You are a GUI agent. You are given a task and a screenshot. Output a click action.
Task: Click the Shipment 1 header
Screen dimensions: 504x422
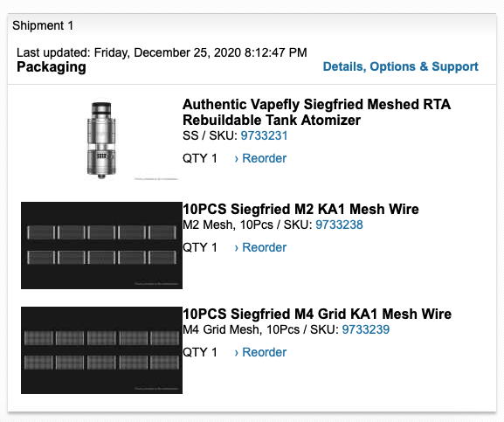[43, 25]
